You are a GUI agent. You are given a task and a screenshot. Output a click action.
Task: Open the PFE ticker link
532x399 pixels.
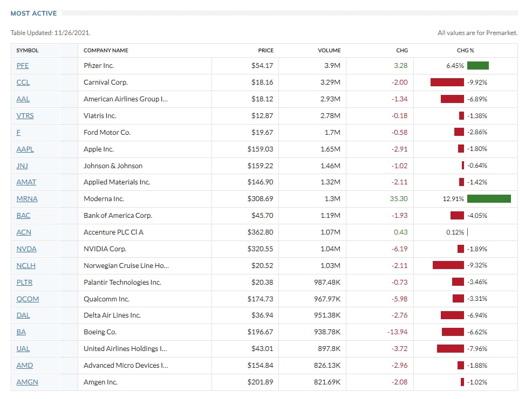pyautogui.click(x=23, y=65)
